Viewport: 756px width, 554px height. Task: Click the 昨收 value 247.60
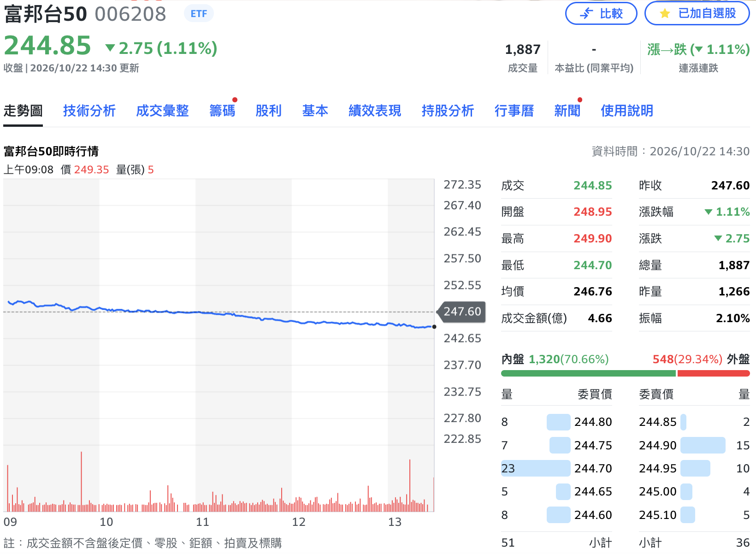(730, 186)
